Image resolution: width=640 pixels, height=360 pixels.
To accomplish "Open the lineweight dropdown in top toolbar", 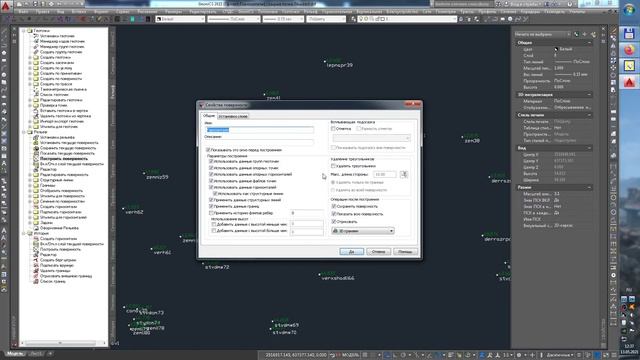I will [x=283, y=19].
